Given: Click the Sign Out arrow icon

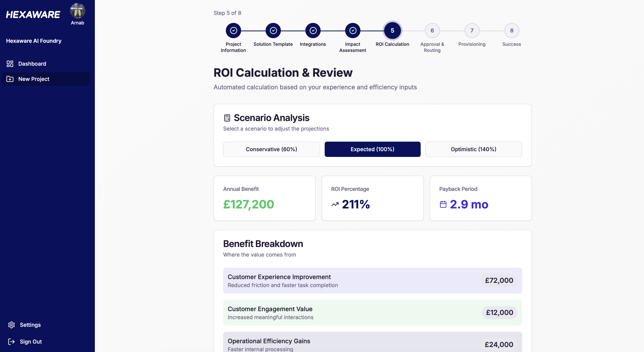Looking at the screenshot, I should (11, 342).
